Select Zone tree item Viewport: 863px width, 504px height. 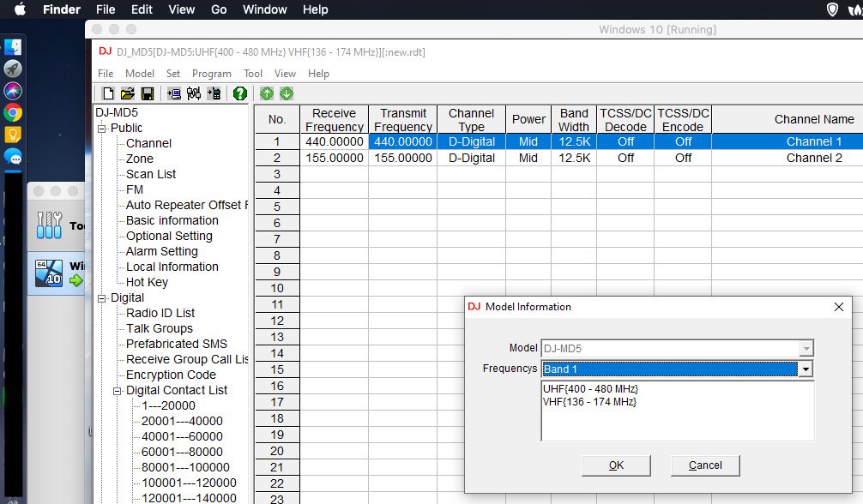(140, 159)
